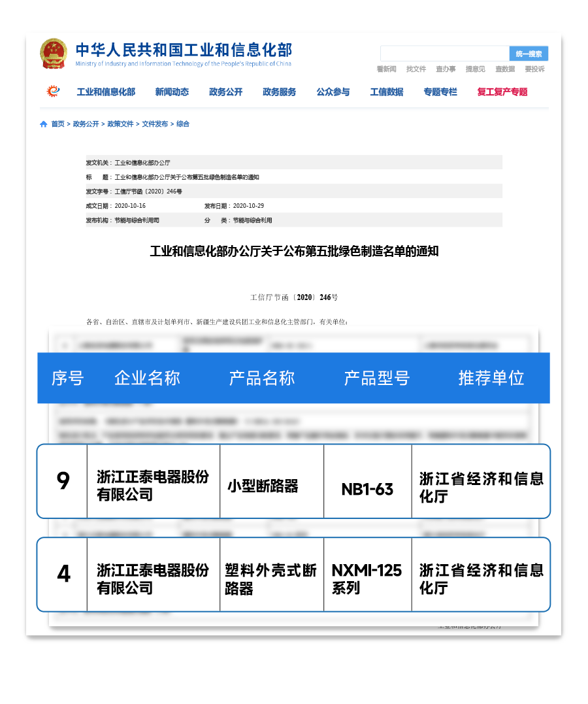Screen dimensions: 588x704
Task: Open the 查办事 quick link
Action: (x=446, y=69)
